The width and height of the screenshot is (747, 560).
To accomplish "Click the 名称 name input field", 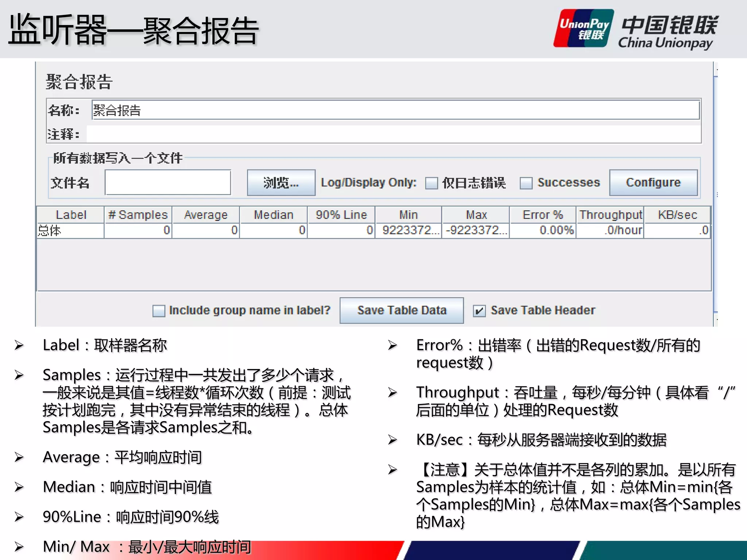I will pos(396,110).
